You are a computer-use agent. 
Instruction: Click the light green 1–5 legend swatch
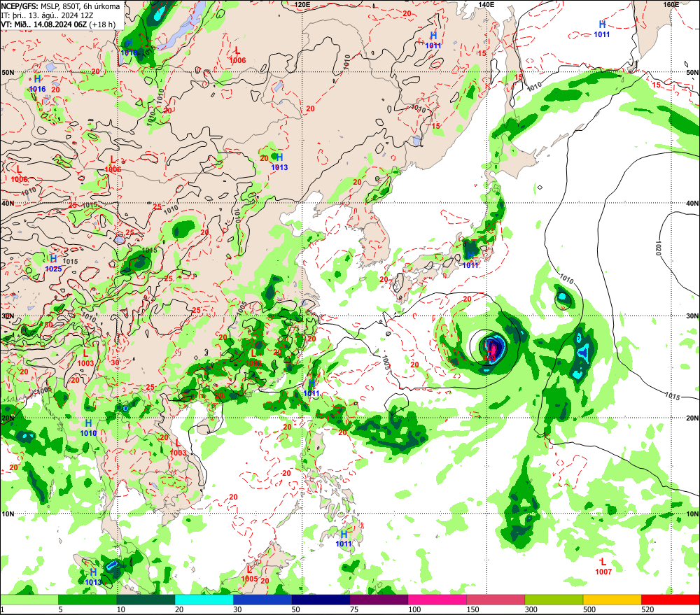pos(29,600)
